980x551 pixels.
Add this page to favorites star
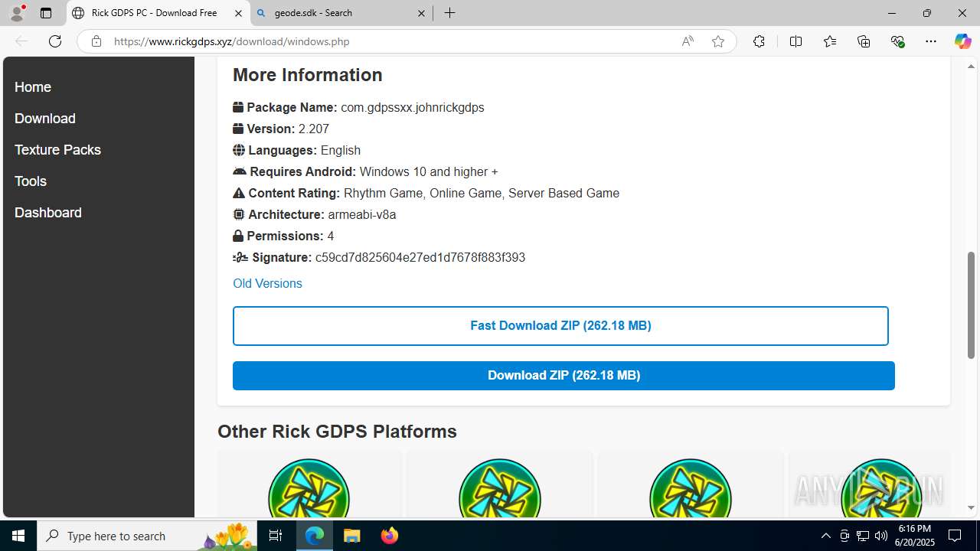coord(718,41)
